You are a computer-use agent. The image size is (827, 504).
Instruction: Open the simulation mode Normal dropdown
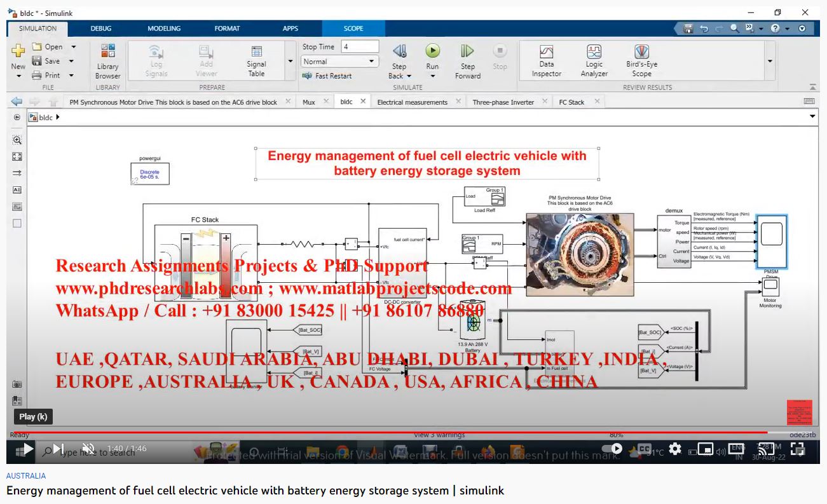click(339, 62)
